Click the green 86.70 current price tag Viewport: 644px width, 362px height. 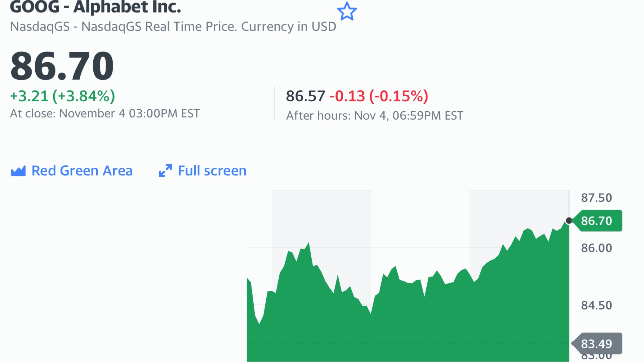pos(597,220)
